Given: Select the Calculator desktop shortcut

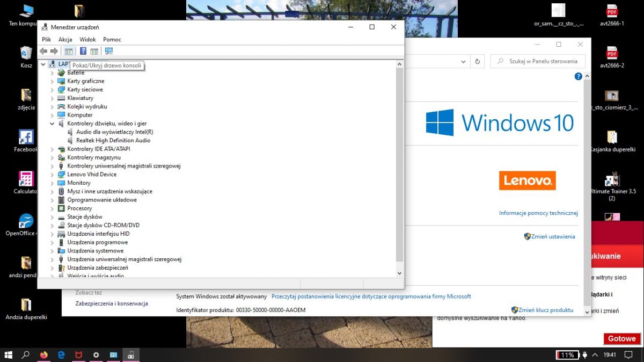Looking at the screenshot, I should coord(26,183).
